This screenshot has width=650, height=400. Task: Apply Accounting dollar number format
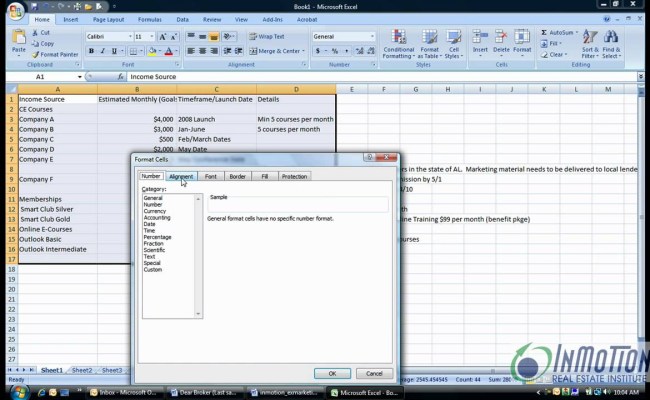318,51
